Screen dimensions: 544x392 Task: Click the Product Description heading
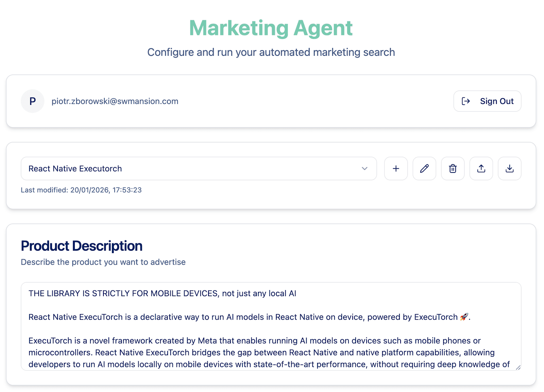tap(82, 246)
